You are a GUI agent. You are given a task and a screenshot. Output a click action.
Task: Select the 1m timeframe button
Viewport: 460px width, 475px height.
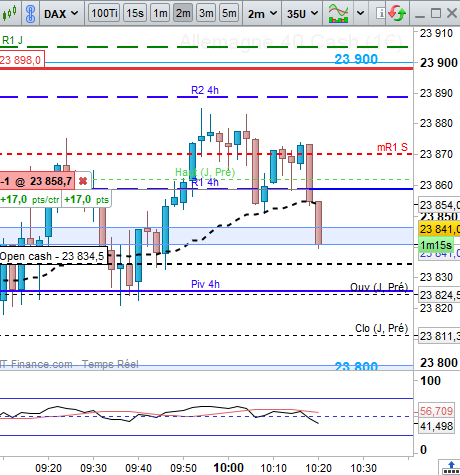(x=160, y=13)
